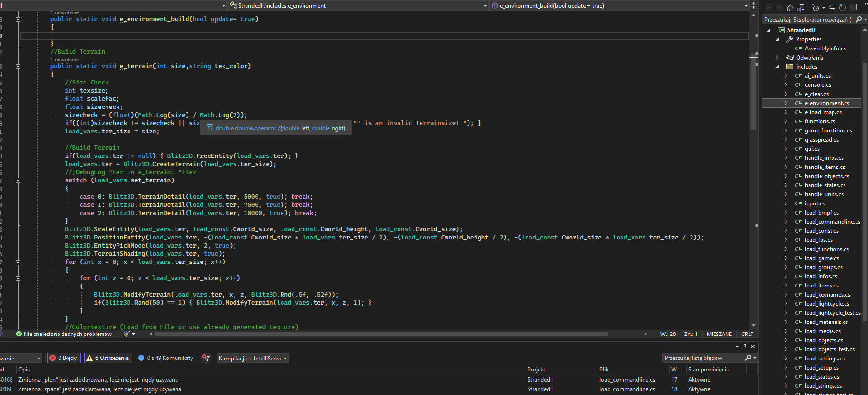Click the error list filter funnel icon
The image size is (868, 395).
tap(206, 358)
